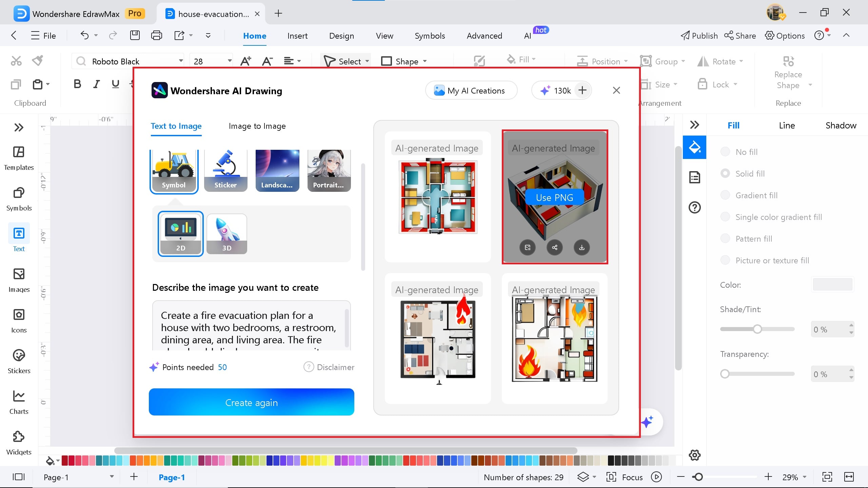Open the Disclaimer link
The image size is (868, 488).
tap(329, 367)
